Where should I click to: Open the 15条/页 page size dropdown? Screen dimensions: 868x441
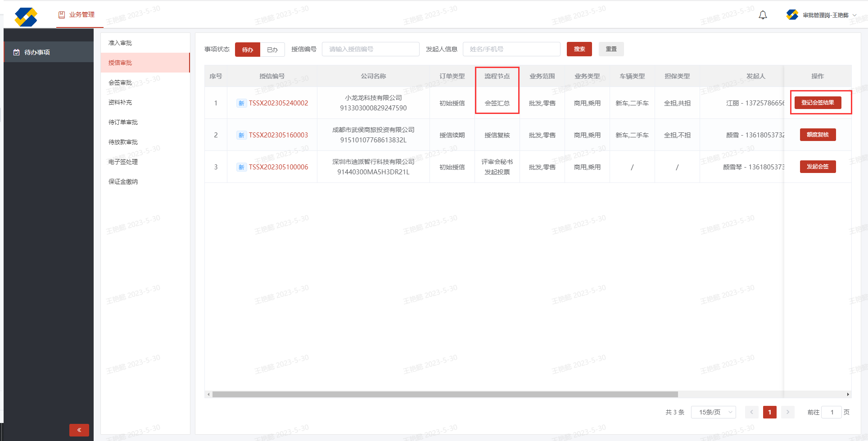715,412
